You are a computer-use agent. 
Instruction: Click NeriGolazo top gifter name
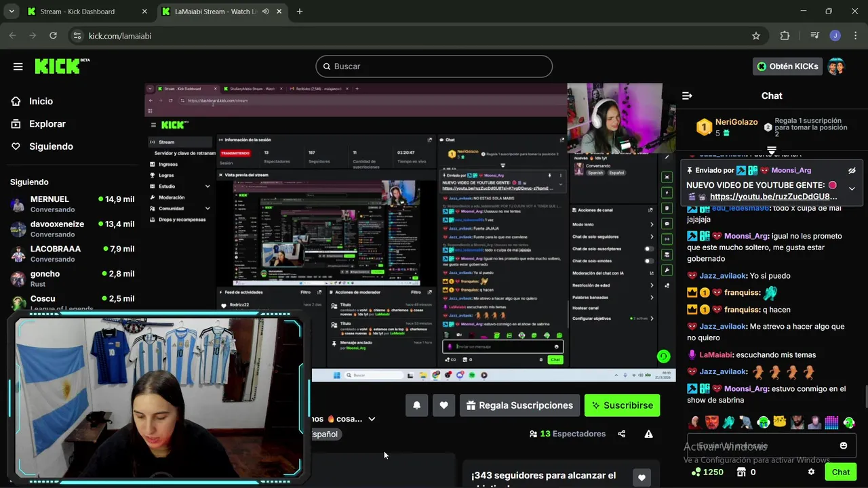[x=736, y=122]
